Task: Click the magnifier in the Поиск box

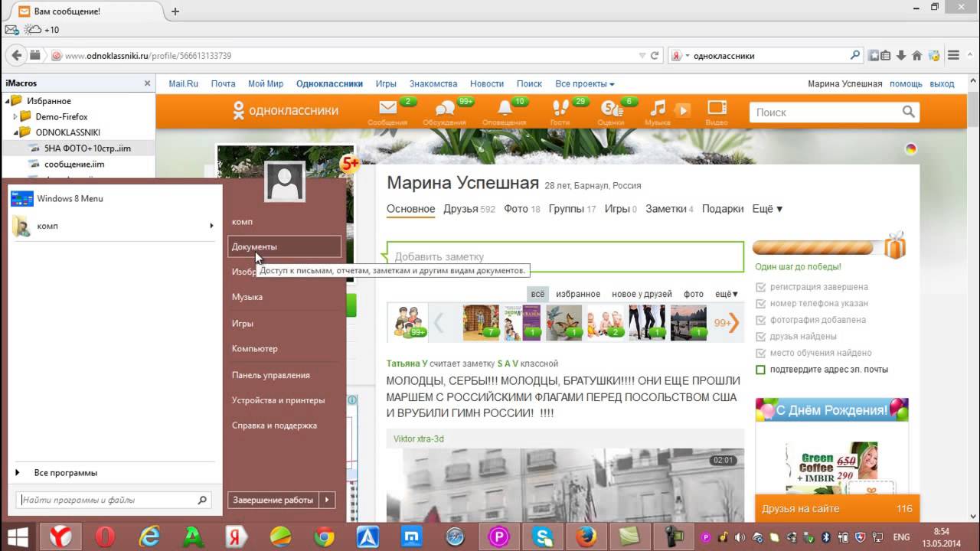Action: (908, 112)
